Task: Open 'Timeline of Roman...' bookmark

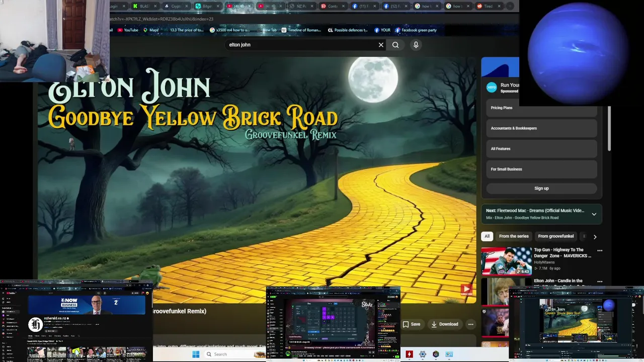Action: (301, 30)
